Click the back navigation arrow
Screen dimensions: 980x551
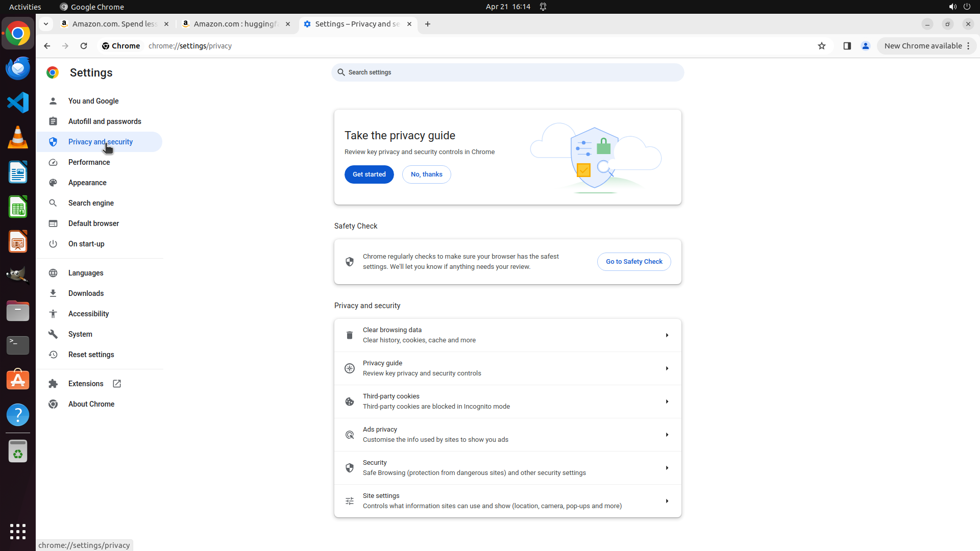click(x=47, y=46)
